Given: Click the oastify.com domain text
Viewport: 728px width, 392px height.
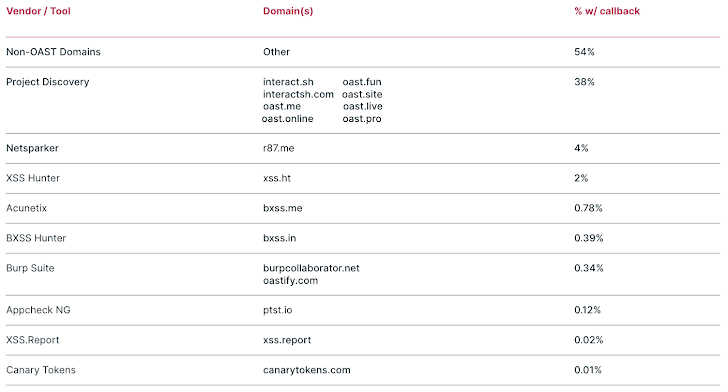Looking at the screenshot, I should point(290,281).
